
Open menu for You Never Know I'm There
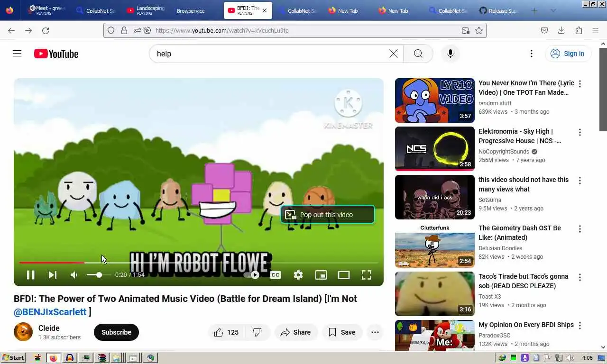(x=579, y=84)
